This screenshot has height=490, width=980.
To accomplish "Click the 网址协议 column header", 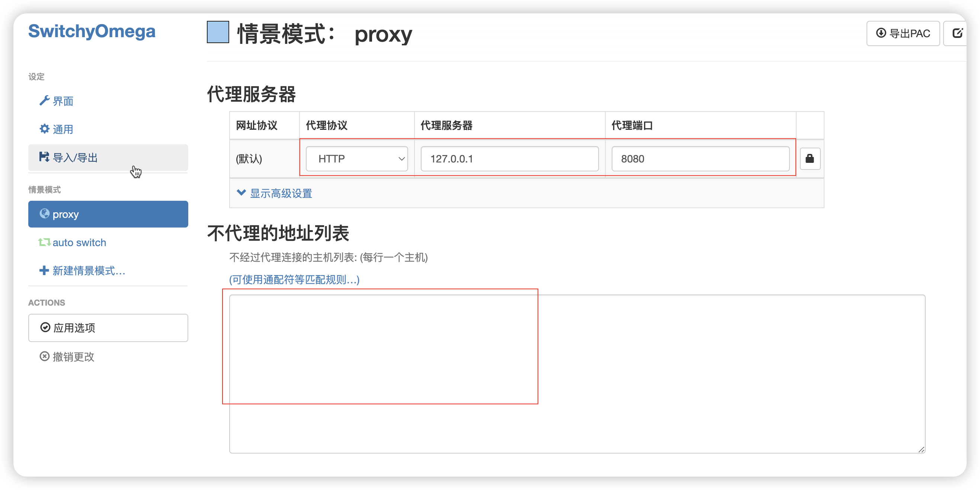I will click(257, 125).
